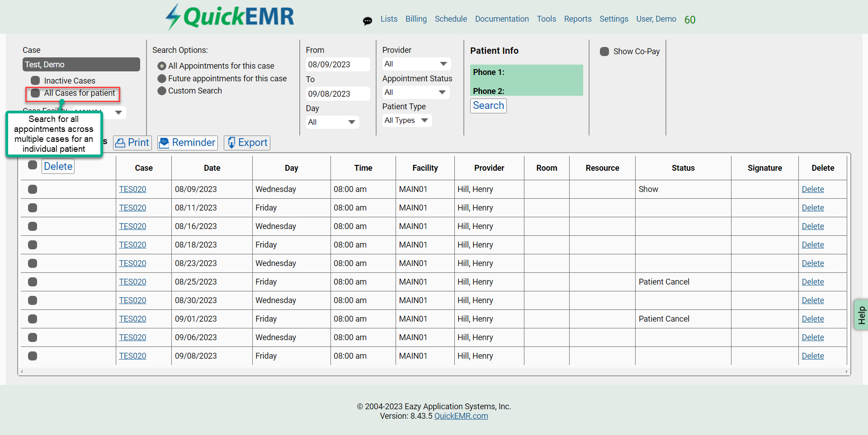Click the scrollbar's right arrow under the table
This screenshot has height=435, width=868.
point(847,372)
